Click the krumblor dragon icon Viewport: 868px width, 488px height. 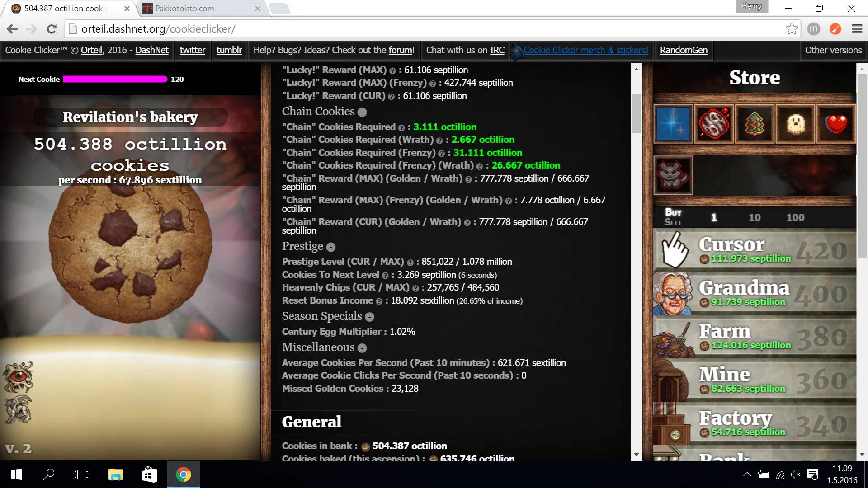[18, 410]
